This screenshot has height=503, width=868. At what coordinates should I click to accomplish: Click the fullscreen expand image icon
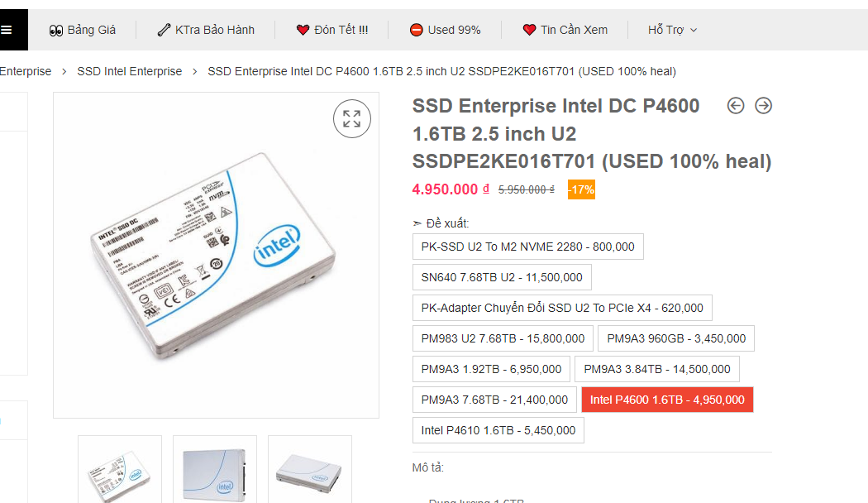352,118
